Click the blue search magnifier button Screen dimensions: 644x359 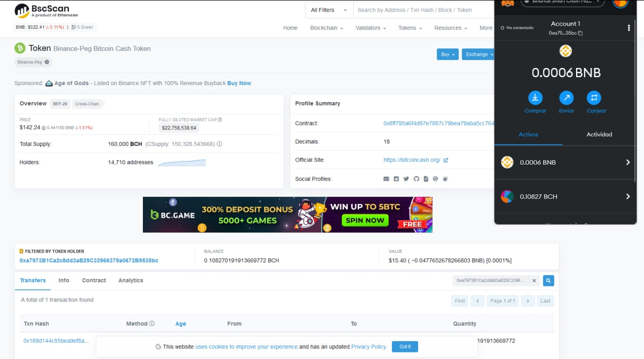(548, 280)
